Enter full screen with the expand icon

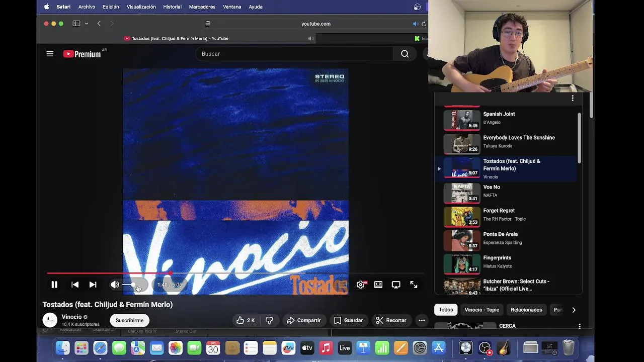click(414, 285)
